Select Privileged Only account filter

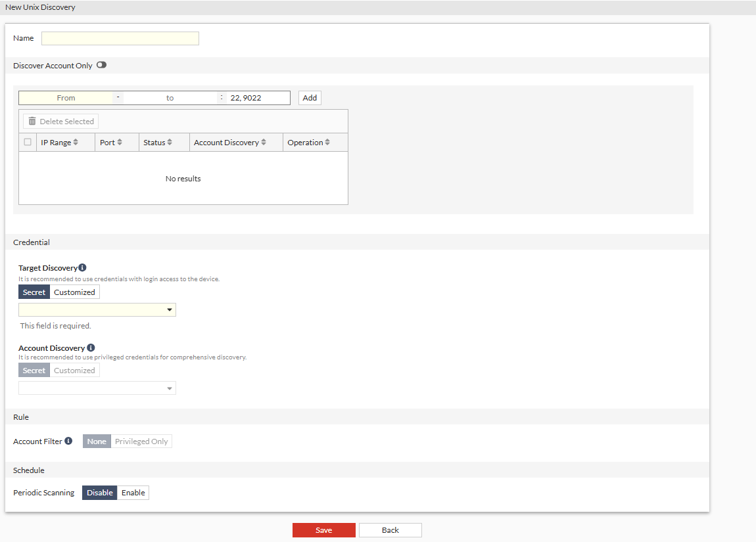tap(141, 441)
